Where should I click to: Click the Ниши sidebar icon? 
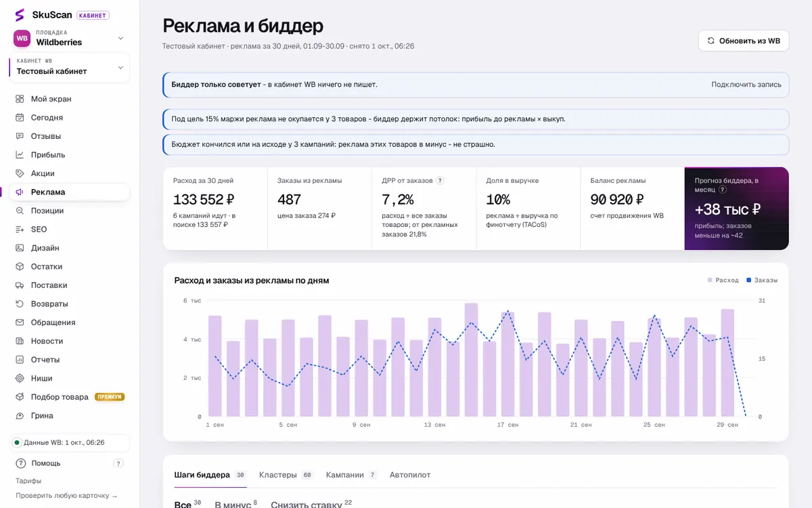(x=20, y=378)
